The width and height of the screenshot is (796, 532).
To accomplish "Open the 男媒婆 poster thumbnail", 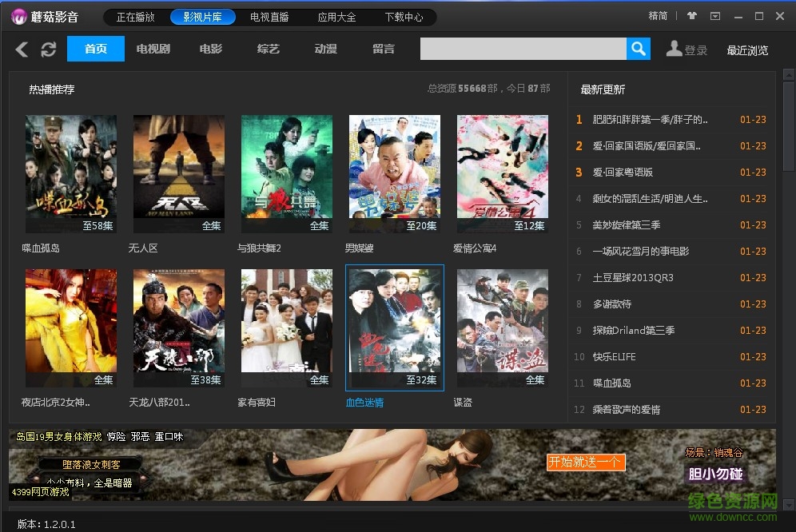I will (x=394, y=169).
